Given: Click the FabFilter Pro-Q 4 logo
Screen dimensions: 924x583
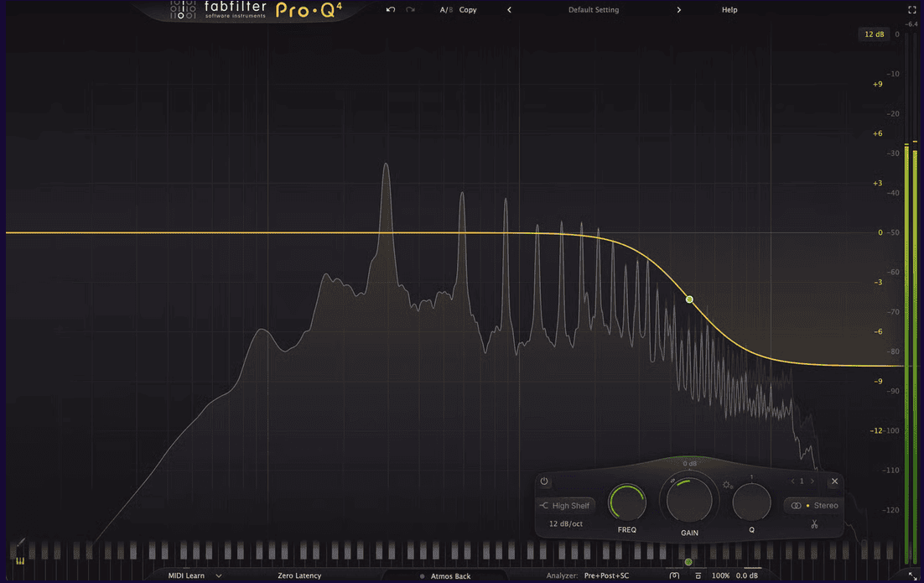Looking at the screenshot, I should [256, 10].
